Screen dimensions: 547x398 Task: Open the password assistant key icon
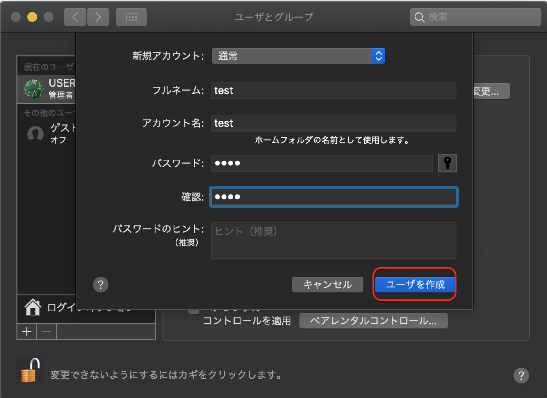[x=447, y=163]
